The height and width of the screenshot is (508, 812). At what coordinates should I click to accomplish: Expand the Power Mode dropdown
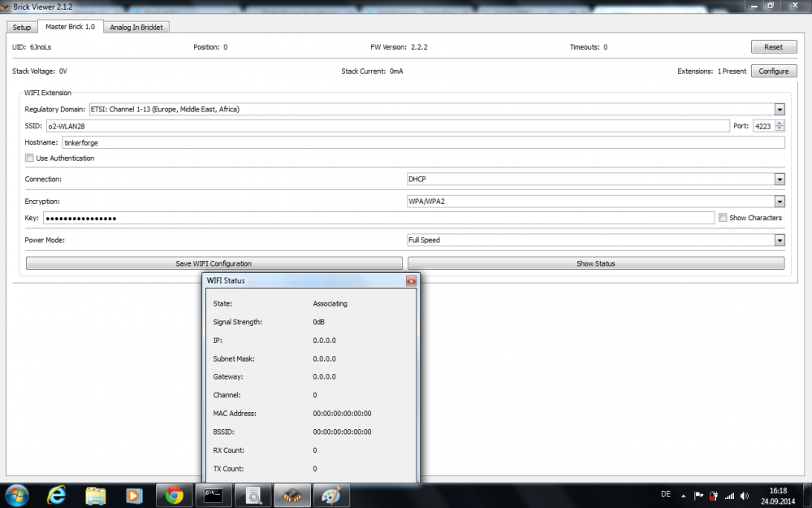click(780, 241)
